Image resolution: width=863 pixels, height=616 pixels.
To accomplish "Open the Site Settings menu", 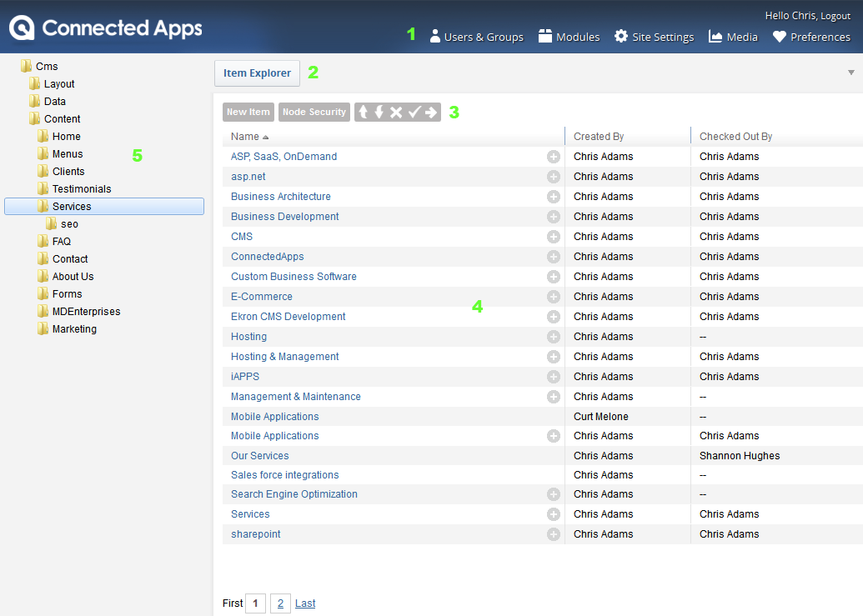I will (655, 37).
